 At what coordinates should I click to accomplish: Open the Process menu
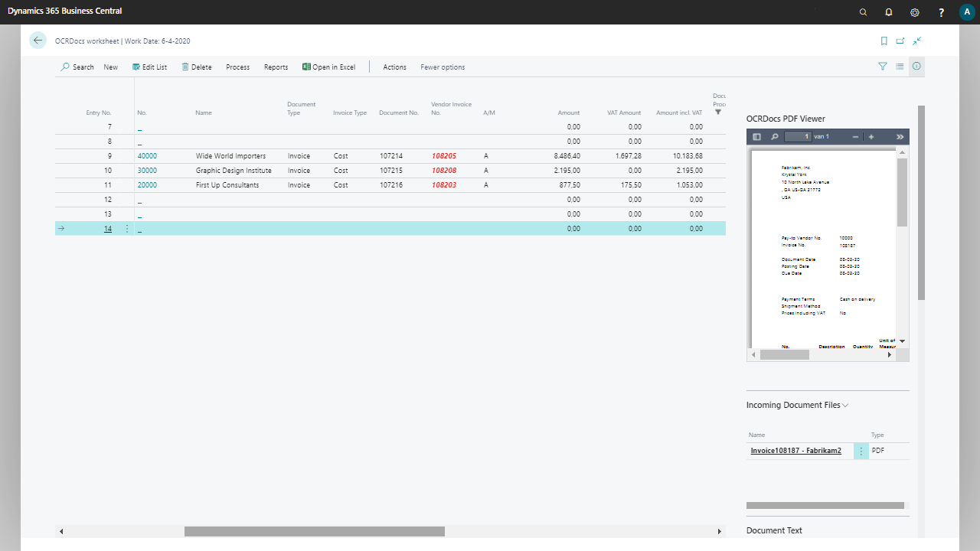pos(237,67)
